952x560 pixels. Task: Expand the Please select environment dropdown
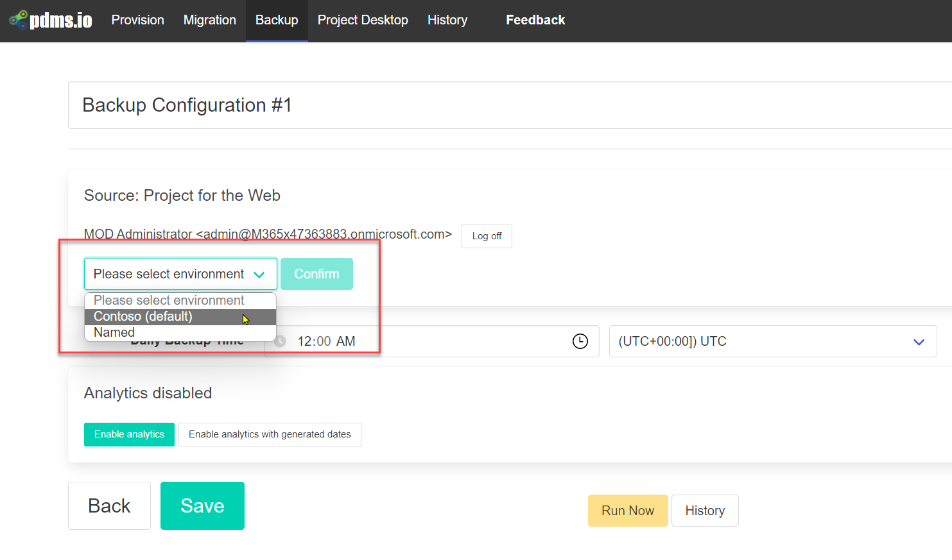180,274
